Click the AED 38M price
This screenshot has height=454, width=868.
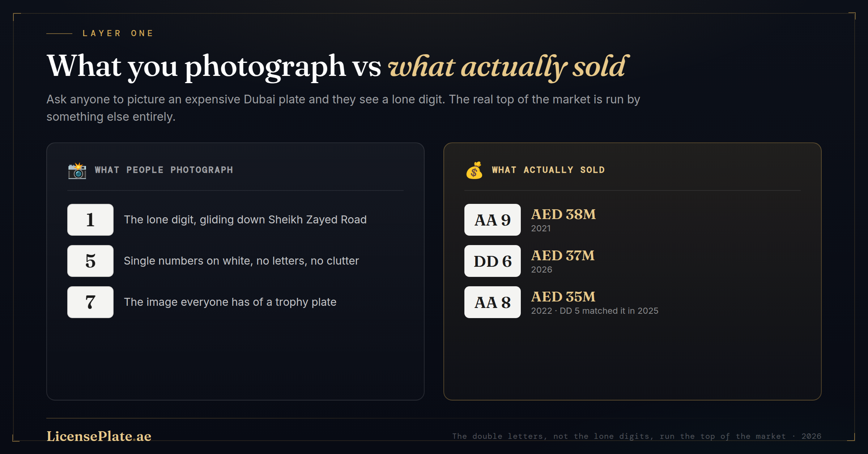pos(563,214)
